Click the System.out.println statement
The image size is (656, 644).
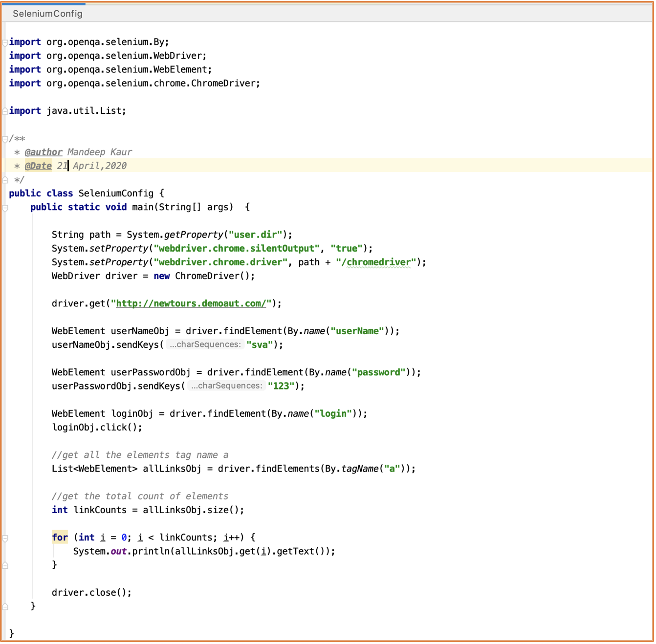pos(204,551)
